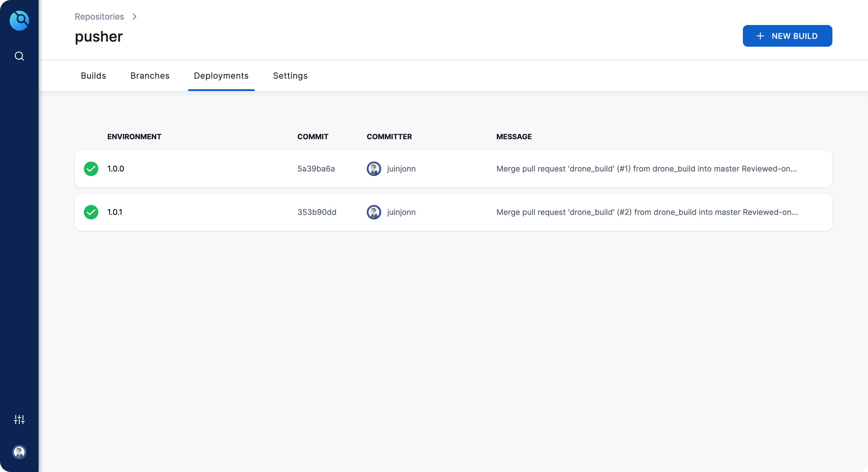The image size is (868, 472).
Task: Click the Drone logo in sidebar
Action: tap(19, 20)
